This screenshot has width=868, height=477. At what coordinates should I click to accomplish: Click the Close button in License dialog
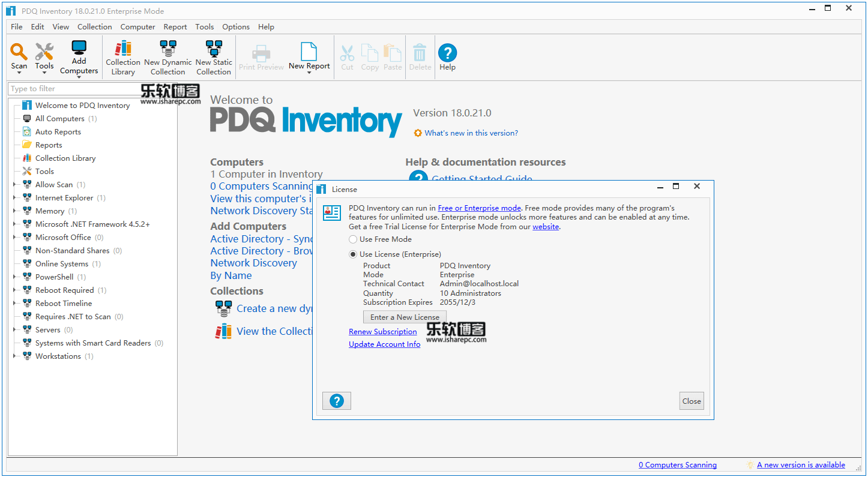(x=692, y=401)
